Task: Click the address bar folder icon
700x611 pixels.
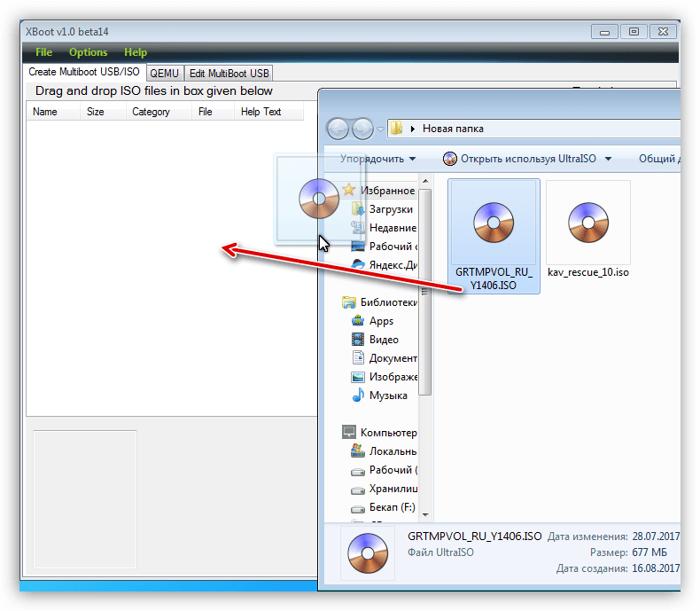Action: pos(396,129)
